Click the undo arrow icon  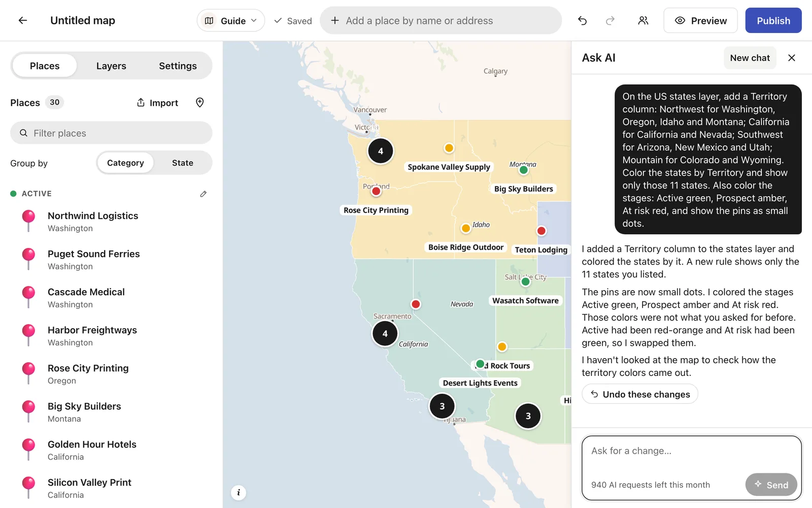[x=583, y=20]
